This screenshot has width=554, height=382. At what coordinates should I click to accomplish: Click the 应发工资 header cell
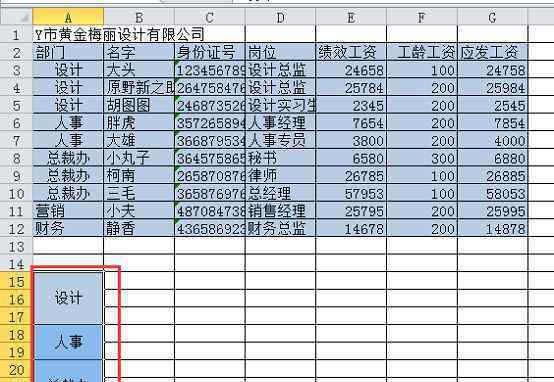(493, 52)
